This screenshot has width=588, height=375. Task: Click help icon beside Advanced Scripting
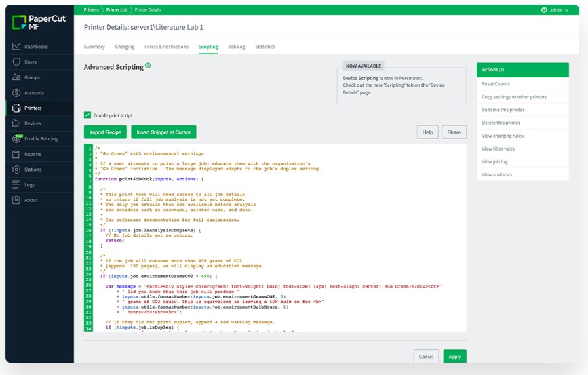coord(148,66)
